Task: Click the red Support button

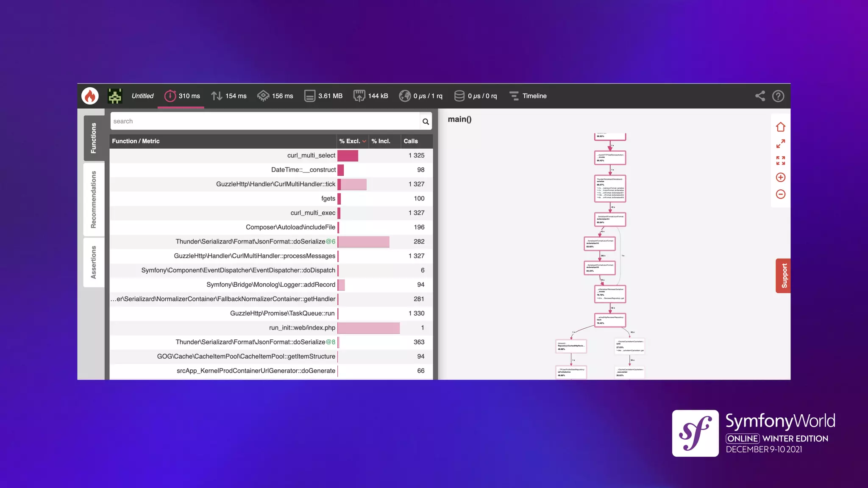Action: pos(784,276)
